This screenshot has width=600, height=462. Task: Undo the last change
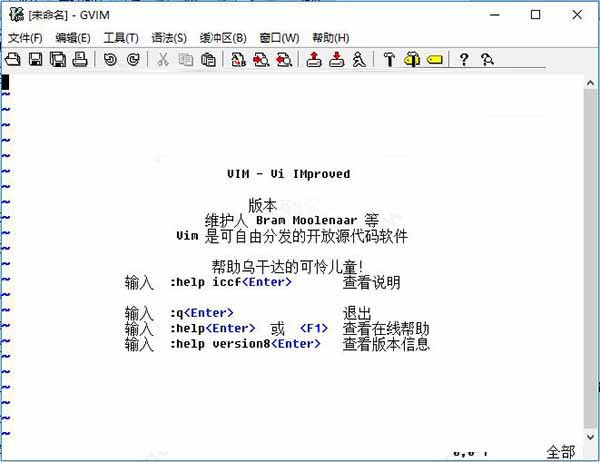pyautogui.click(x=110, y=60)
